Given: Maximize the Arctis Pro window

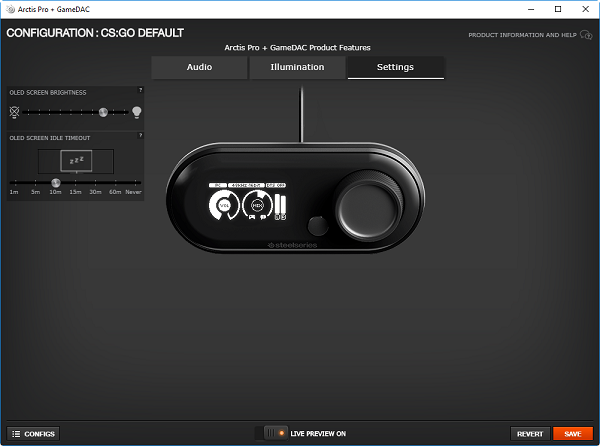Looking at the screenshot, I should [x=558, y=9].
